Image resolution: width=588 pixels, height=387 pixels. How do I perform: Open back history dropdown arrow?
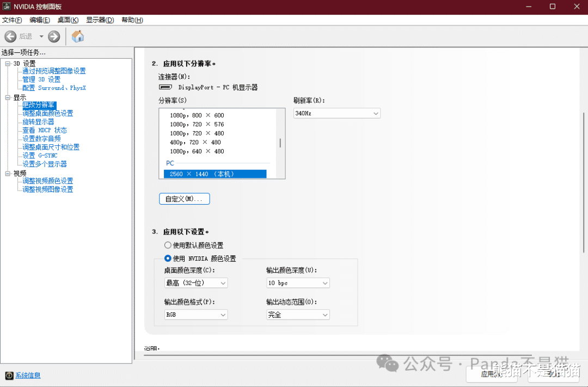(41, 36)
